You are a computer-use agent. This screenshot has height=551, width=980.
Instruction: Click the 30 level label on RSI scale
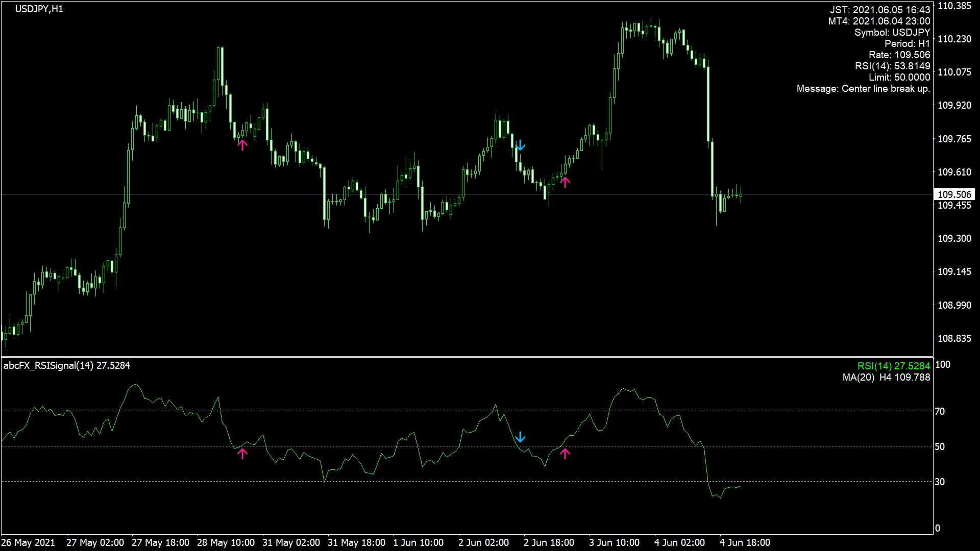click(x=940, y=482)
